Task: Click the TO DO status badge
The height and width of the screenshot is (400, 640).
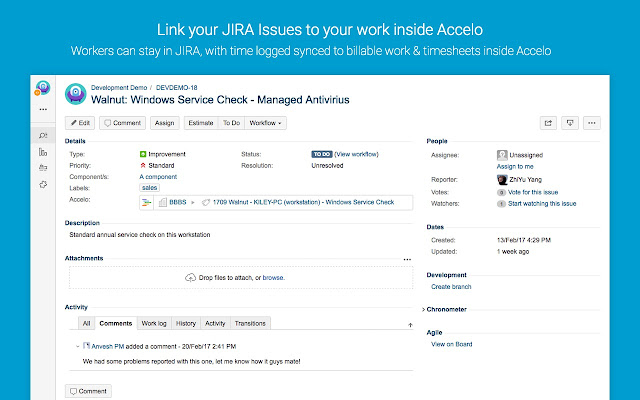Action: tap(322, 154)
